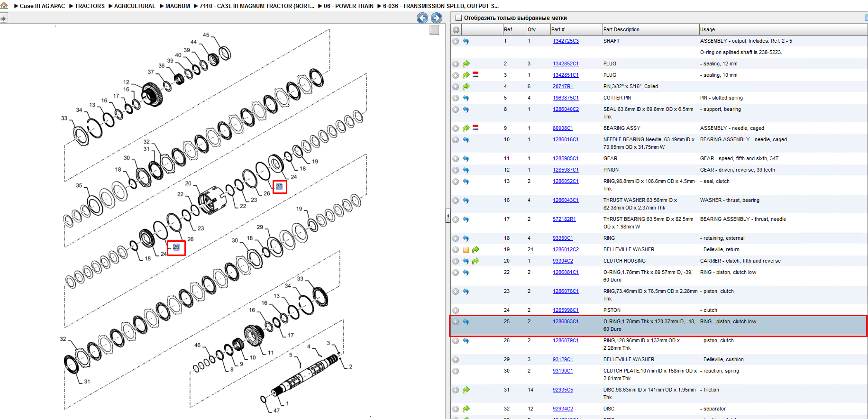This screenshot has height=419, width=868.
Task: Click the blue arrow on part 1286079C1 row
Action: pyautogui.click(x=466, y=341)
